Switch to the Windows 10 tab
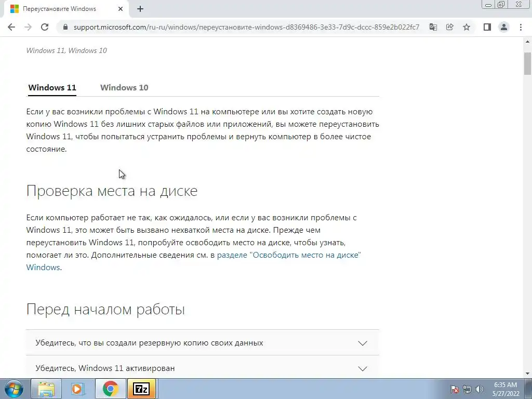Screen dimensions: 532x399 click(124, 87)
